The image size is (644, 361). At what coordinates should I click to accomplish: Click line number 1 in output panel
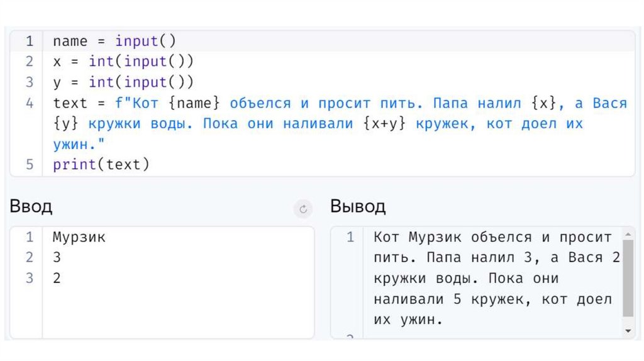tap(350, 238)
